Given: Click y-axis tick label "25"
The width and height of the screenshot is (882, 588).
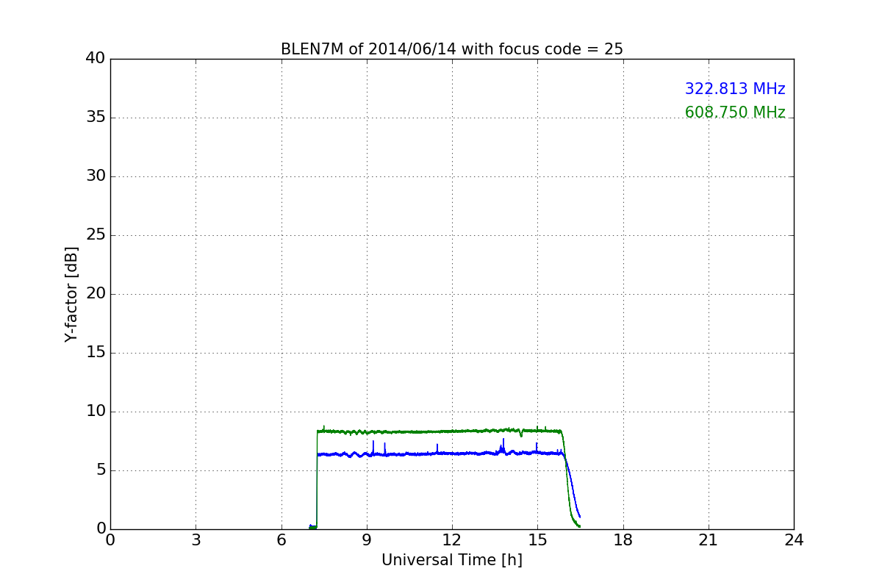Looking at the screenshot, I should pos(96,234).
